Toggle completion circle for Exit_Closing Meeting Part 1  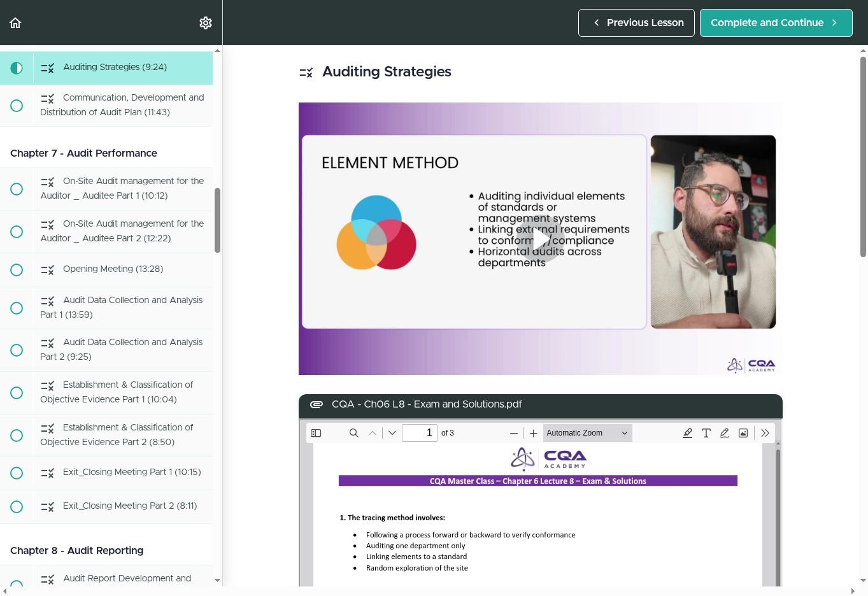click(x=17, y=473)
